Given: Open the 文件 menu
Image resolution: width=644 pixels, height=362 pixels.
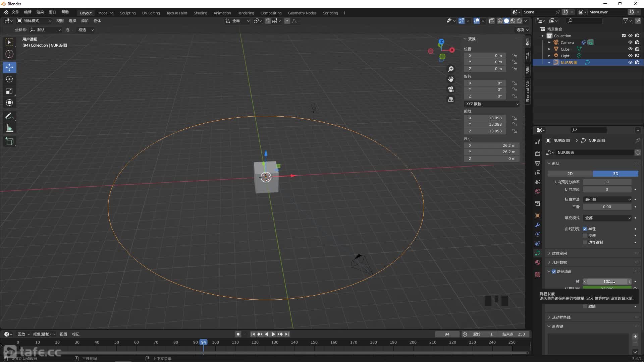Looking at the screenshot, I should (x=15, y=12).
